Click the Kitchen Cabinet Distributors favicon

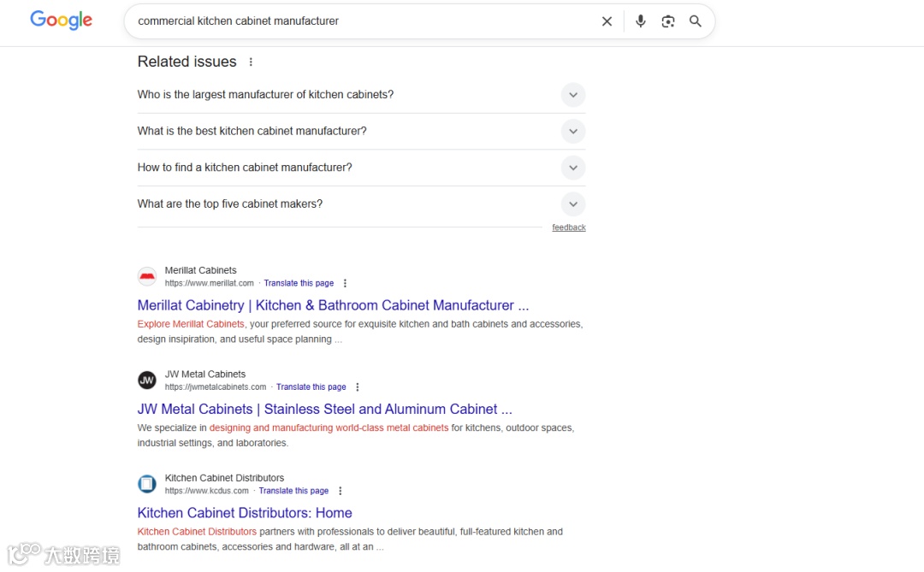point(147,484)
